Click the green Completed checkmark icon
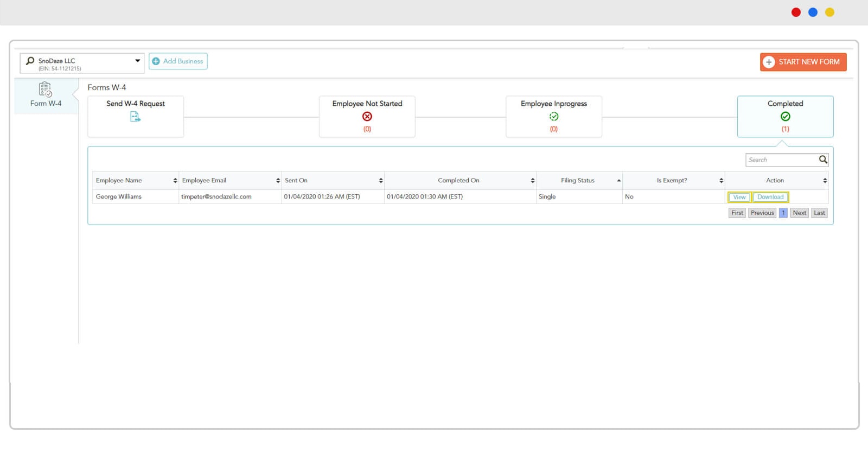 pyautogui.click(x=785, y=117)
